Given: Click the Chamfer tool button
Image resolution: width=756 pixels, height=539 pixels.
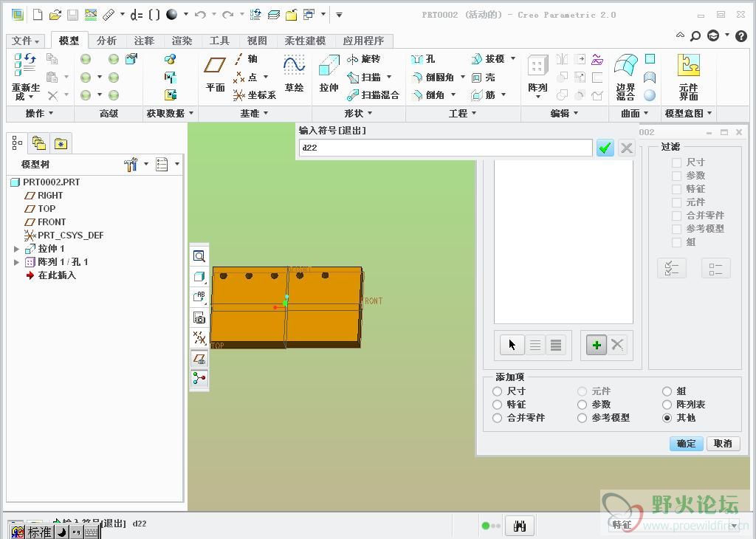Looking at the screenshot, I should coord(428,95).
